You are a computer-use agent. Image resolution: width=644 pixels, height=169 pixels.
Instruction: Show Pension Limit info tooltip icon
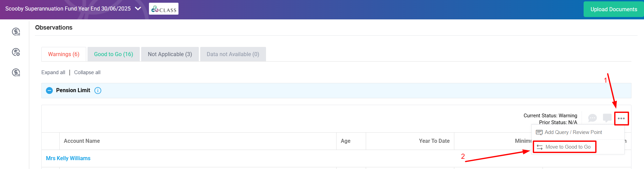pos(98,90)
